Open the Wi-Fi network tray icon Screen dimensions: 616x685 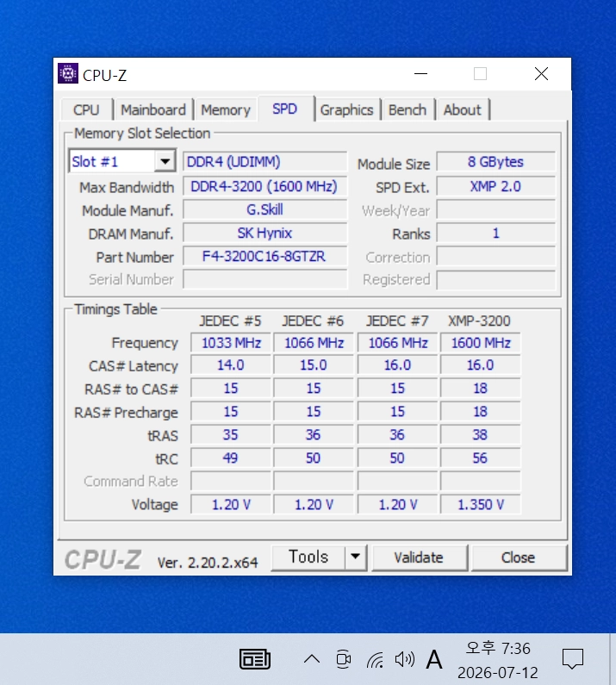376,660
